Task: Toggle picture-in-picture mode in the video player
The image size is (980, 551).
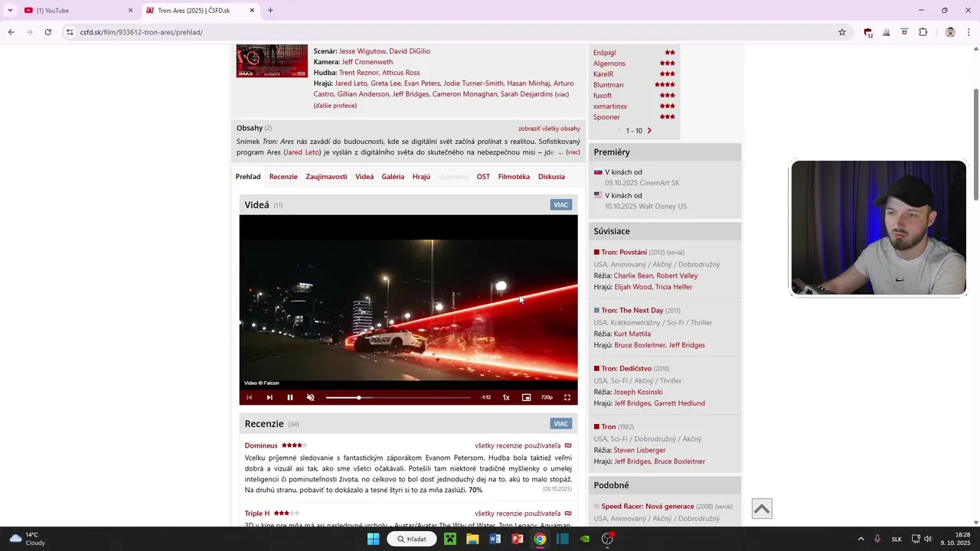Action: [527, 397]
